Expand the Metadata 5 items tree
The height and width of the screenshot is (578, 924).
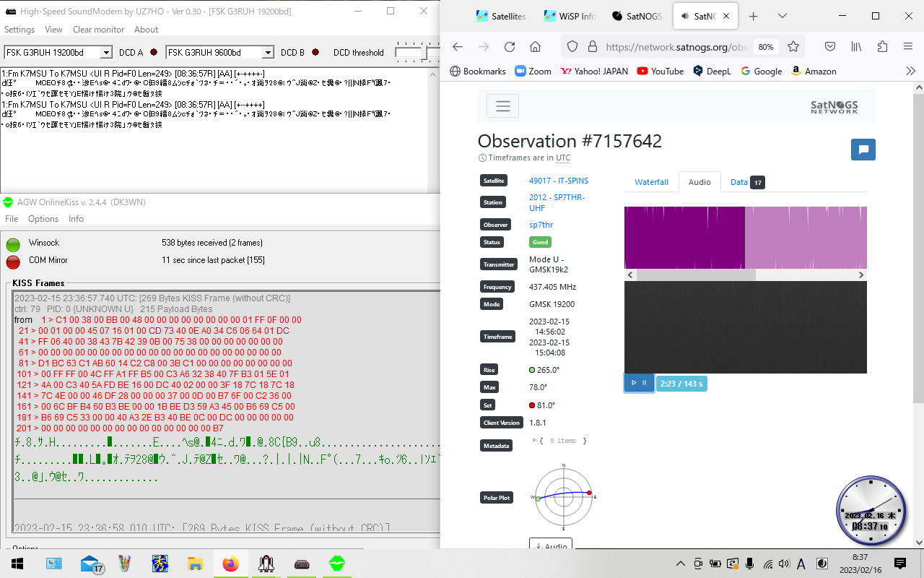pyautogui.click(x=535, y=440)
